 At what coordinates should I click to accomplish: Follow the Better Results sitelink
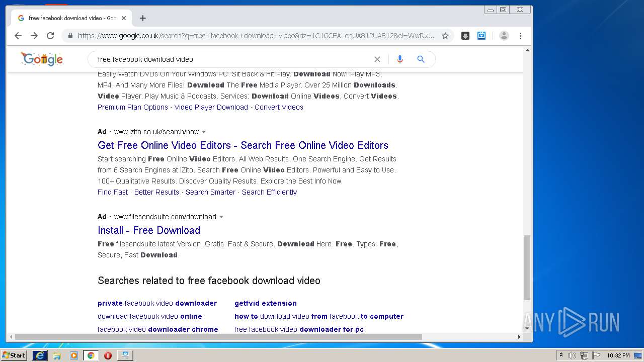pyautogui.click(x=156, y=192)
